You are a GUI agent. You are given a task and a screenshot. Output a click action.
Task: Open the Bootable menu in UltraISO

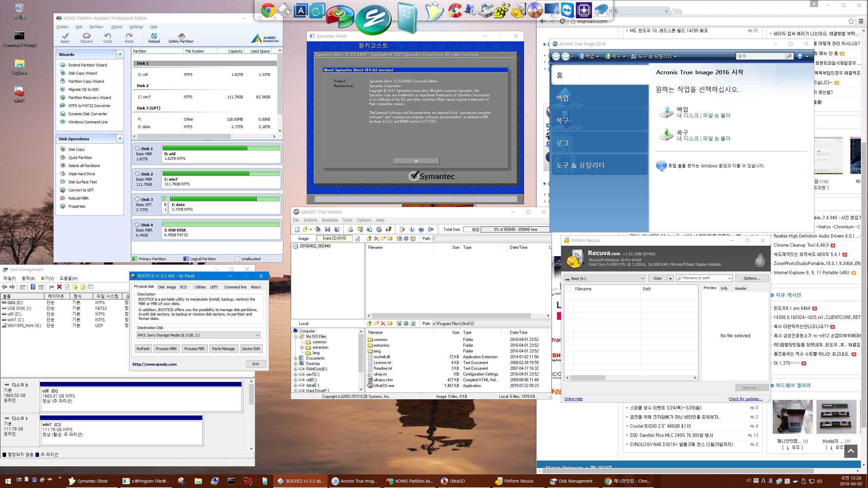[x=330, y=220]
